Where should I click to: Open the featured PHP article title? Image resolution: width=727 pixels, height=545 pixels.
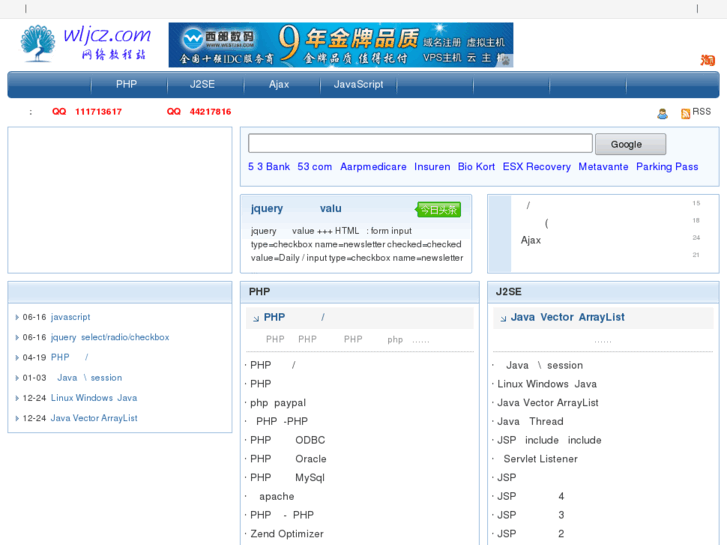pos(294,317)
